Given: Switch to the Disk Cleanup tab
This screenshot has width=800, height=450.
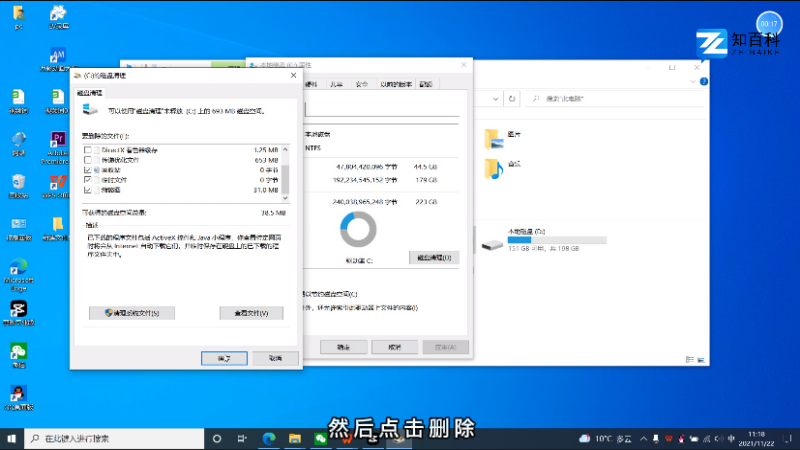Looking at the screenshot, I should click(x=96, y=93).
